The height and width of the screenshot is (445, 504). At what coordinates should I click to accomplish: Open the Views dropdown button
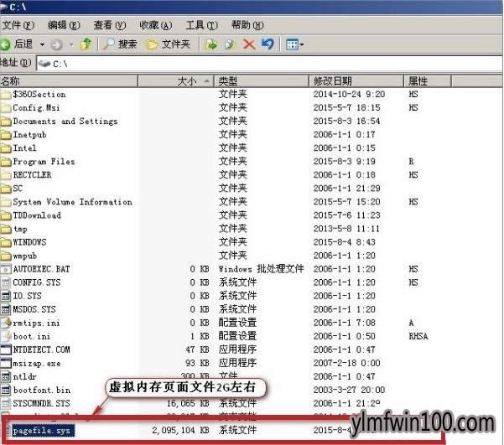(x=294, y=44)
